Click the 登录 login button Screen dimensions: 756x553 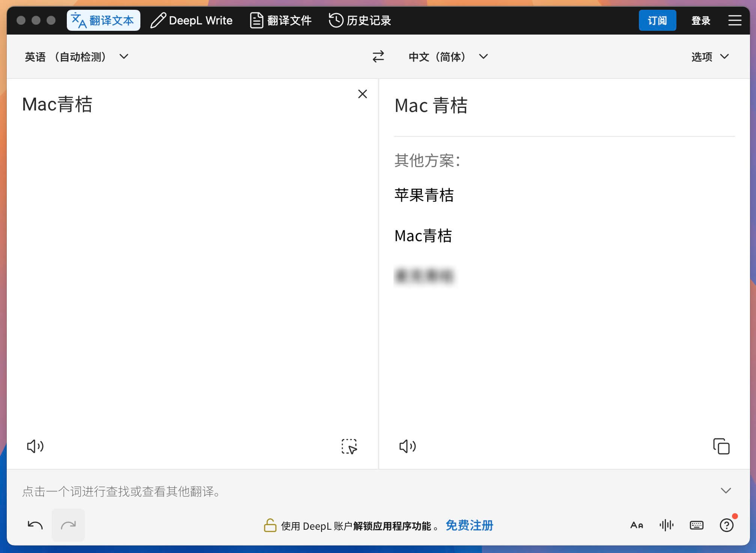pyautogui.click(x=701, y=20)
